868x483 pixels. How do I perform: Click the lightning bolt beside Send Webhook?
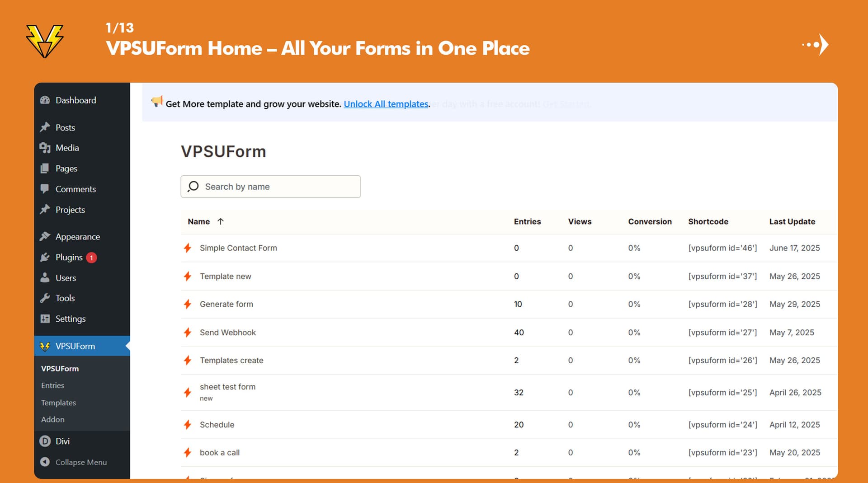pyautogui.click(x=188, y=332)
